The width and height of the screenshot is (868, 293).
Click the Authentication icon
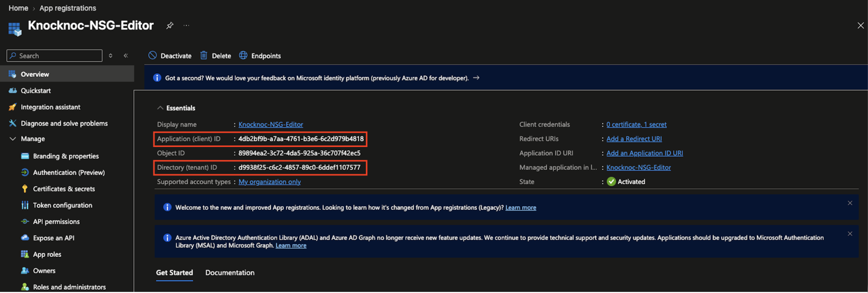[25, 173]
